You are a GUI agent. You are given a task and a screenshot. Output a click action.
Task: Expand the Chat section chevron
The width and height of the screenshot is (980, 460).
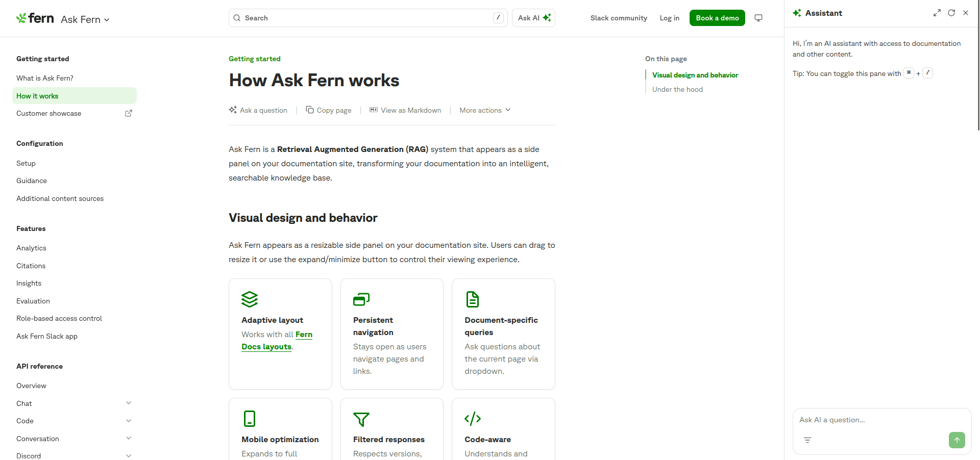[x=129, y=403]
